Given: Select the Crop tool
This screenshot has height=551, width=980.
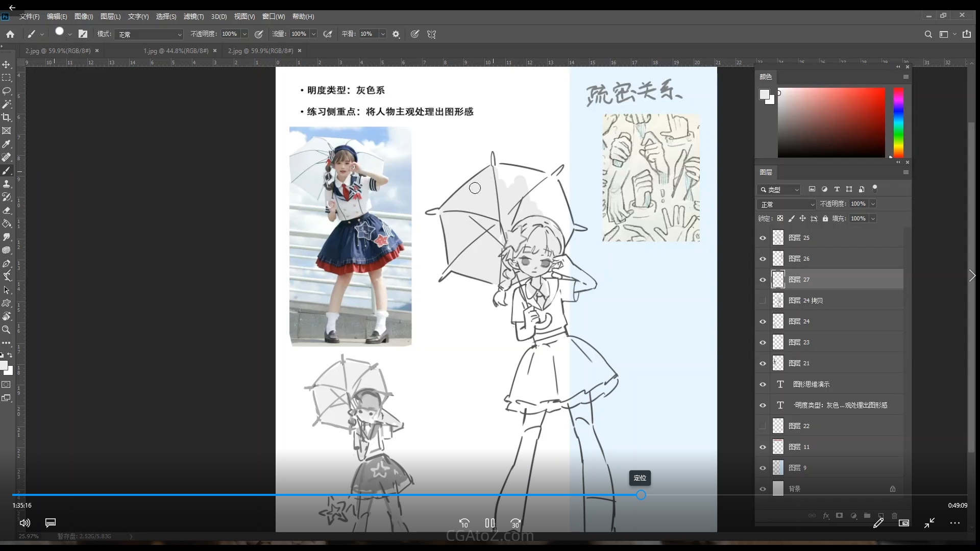Looking at the screenshot, I should 7,117.
